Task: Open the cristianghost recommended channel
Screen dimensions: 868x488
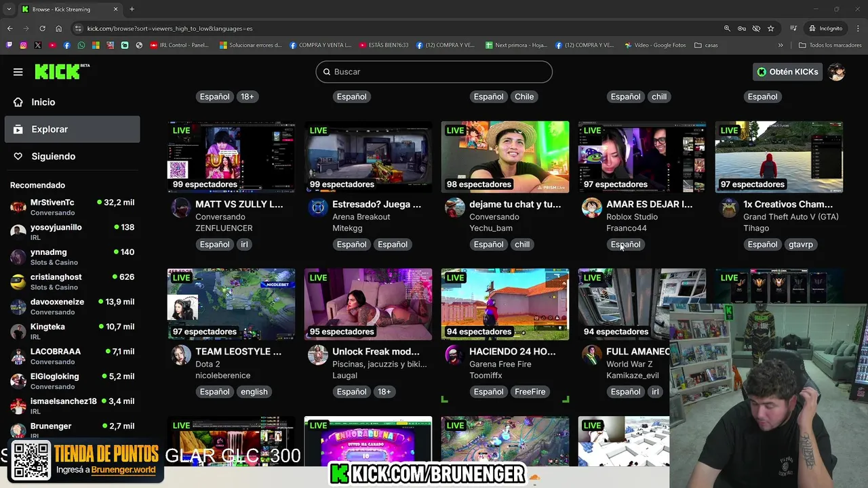Action: (72, 282)
